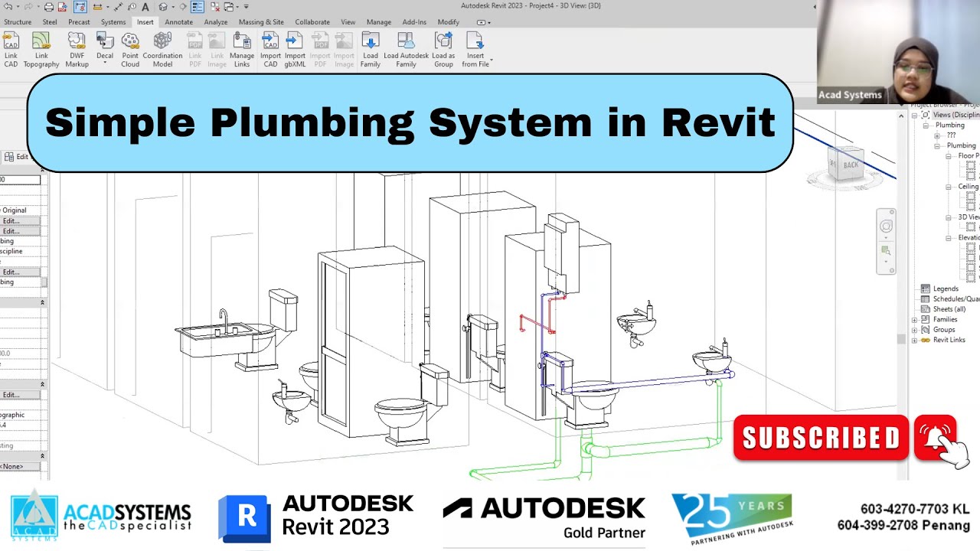Click the BACK face of the ViewCube
This screenshot has height=551, width=980.
[x=851, y=165]
